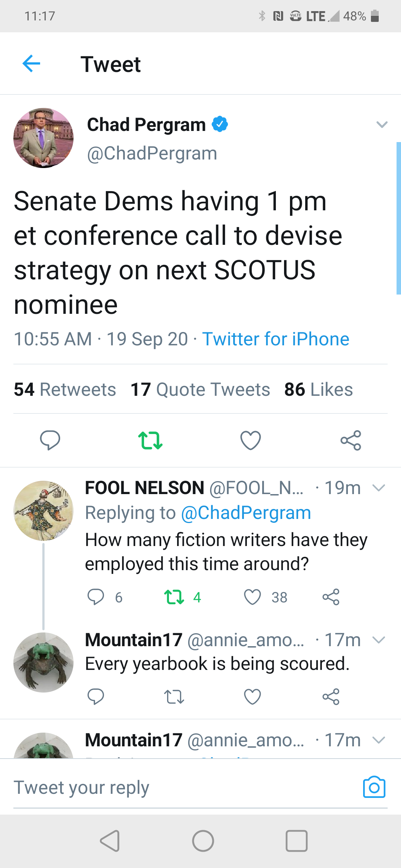Open the 17 Quote Tweets list
Image resolution: width=401 pixels, height=868 pixels.
coord(200,389)
